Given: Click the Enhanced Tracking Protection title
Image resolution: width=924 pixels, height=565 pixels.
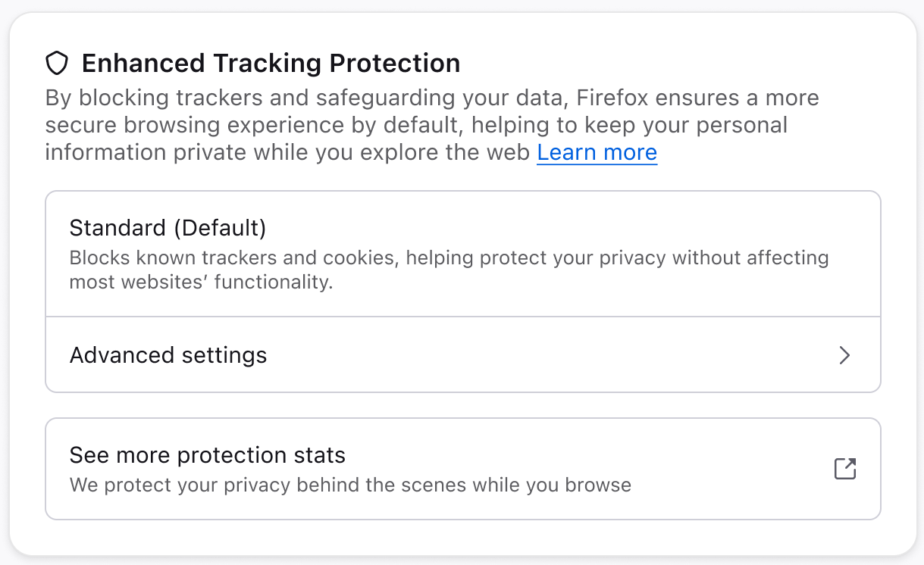Looking at the screenshot, I should coord(271,63).
